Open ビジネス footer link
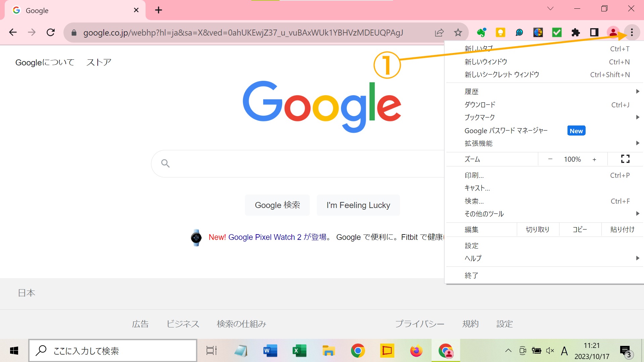Screen dimensions: 644x362 coord(183,324)
